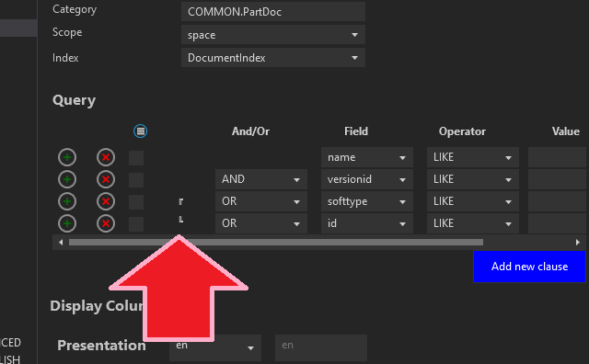Add a clause after the id row

click(x=67, y=223)
